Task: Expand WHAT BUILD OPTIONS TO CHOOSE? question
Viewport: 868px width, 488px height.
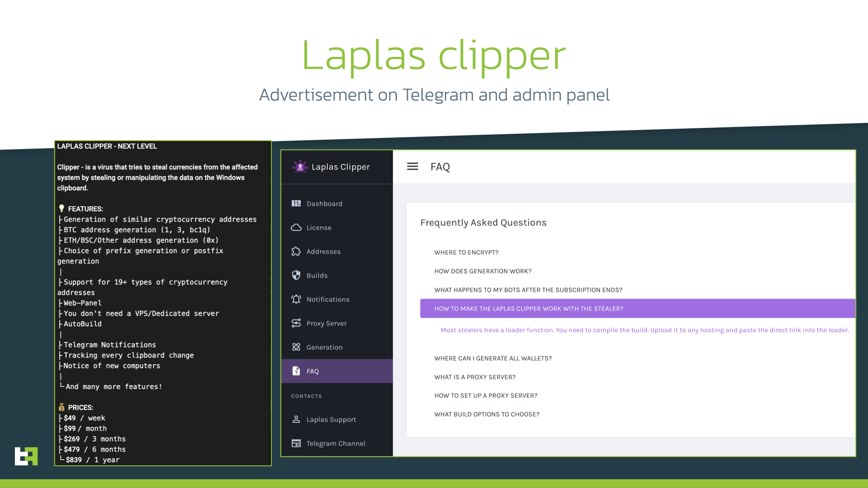Action: [486, 414]
